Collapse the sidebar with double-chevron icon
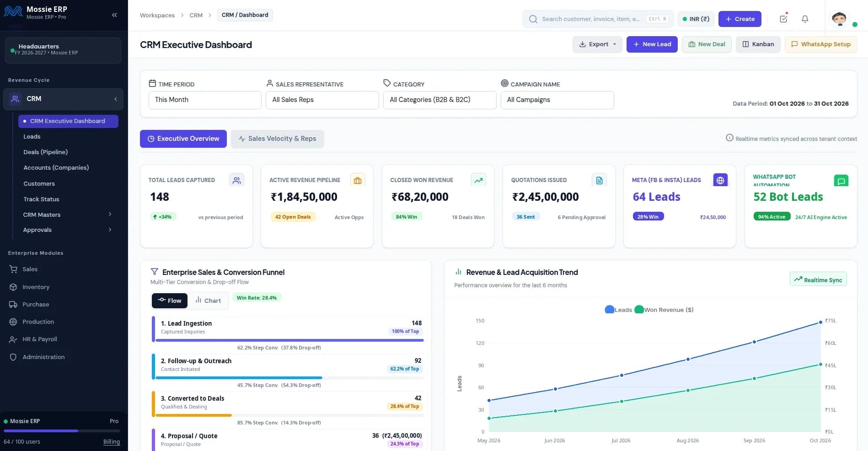The width and height of the screenshot is (868, 451). pos(114,15)
